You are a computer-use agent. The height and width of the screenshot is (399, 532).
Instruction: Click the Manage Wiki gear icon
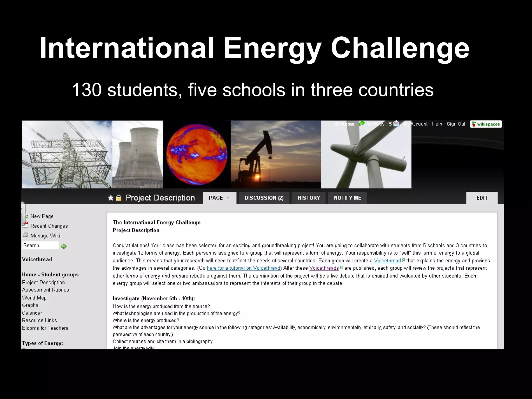click(25, 235)
